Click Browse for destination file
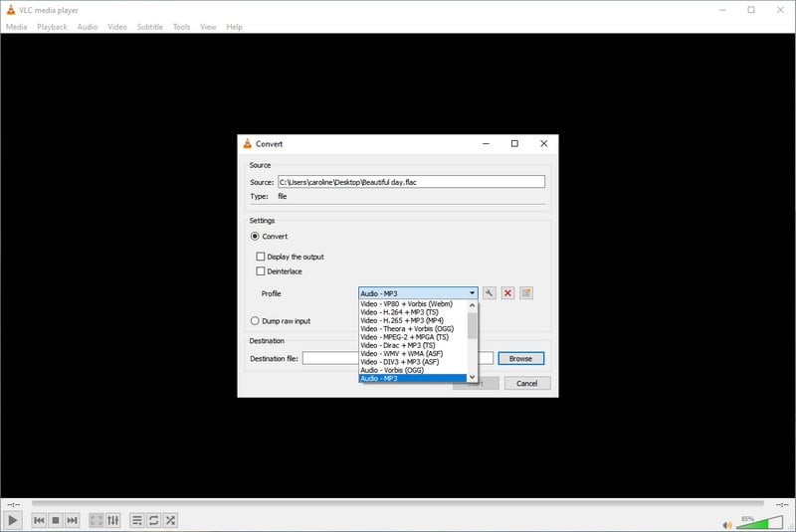The image size is (796, 532). tap(520, 359)
